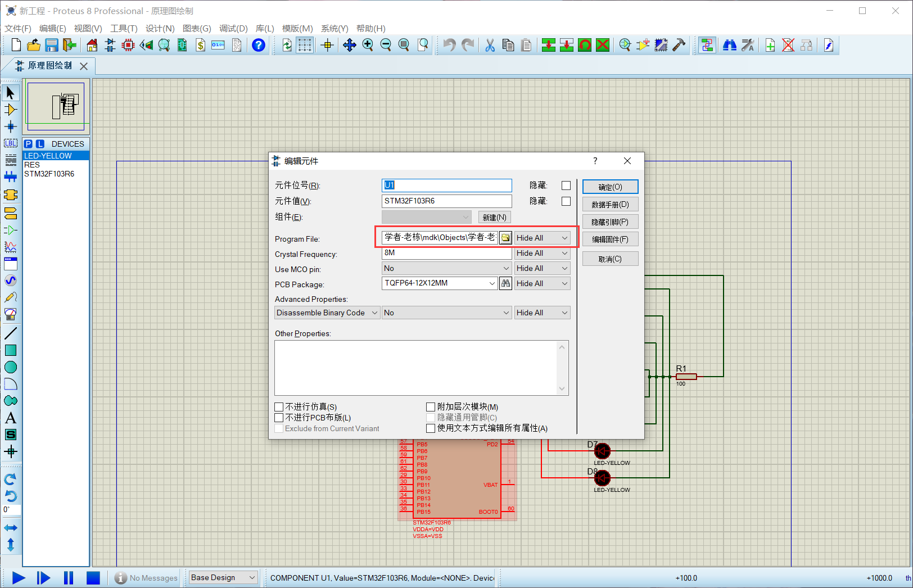Image resolution: width=913 pixels, height=588 pixels.
Task: Click the overview window thumbnail
Action: [x=56, y=106]
